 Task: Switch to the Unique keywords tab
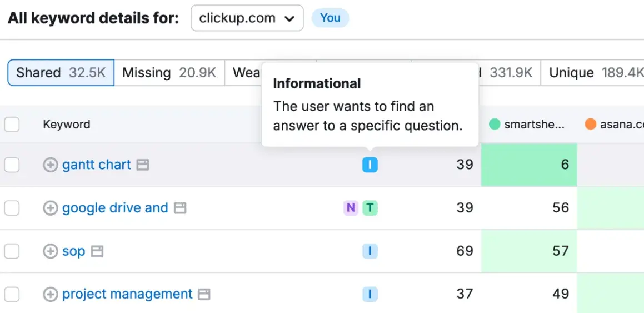click(592, 73)
